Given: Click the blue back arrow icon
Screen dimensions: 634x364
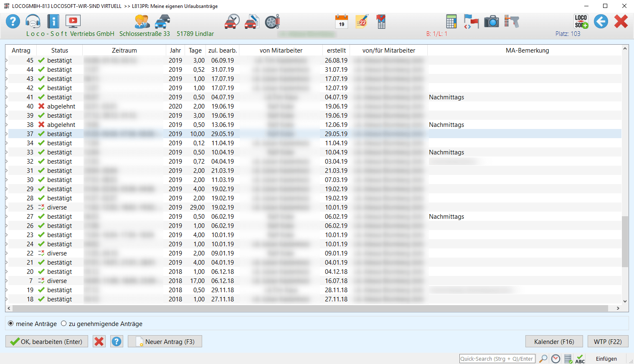Looking at the screenshot, I should (601, 21).
